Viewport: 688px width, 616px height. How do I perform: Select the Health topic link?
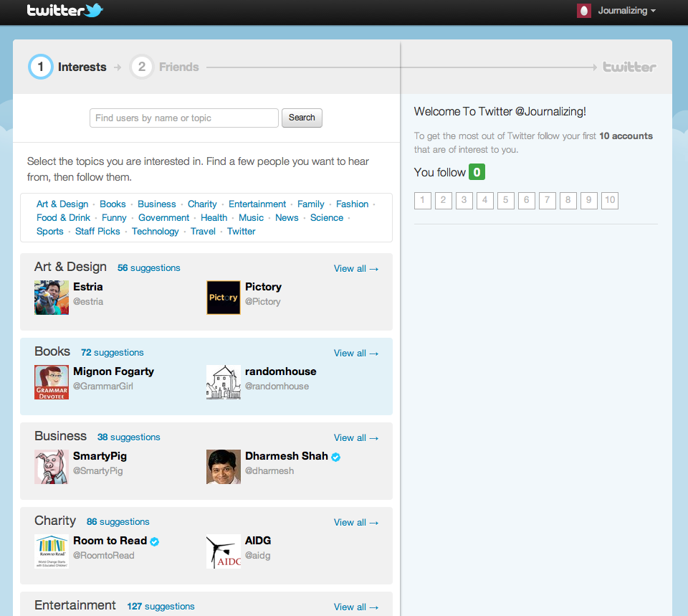click(x=214, y=218)
